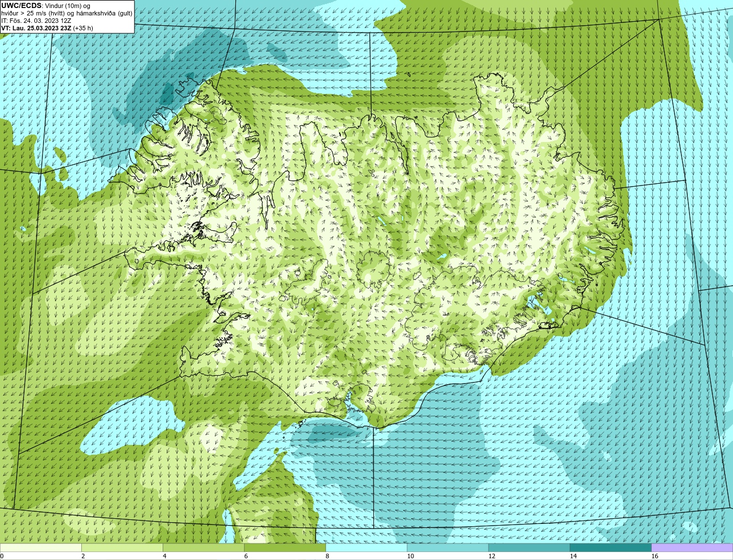Select the light cyan 8–10 m/s swatch

pos(366,548)
